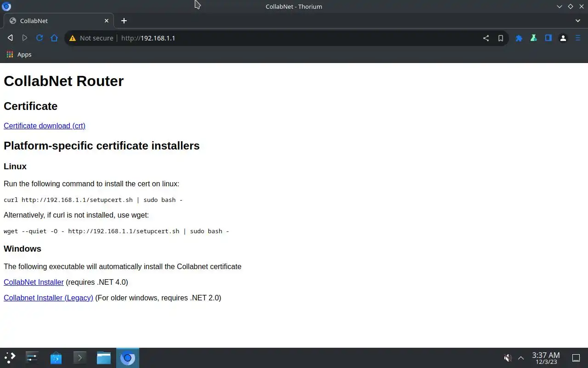The height and width of the screenshot is (368, 588).
Task: Open the application launcher in taskbar
Action: 10,358
